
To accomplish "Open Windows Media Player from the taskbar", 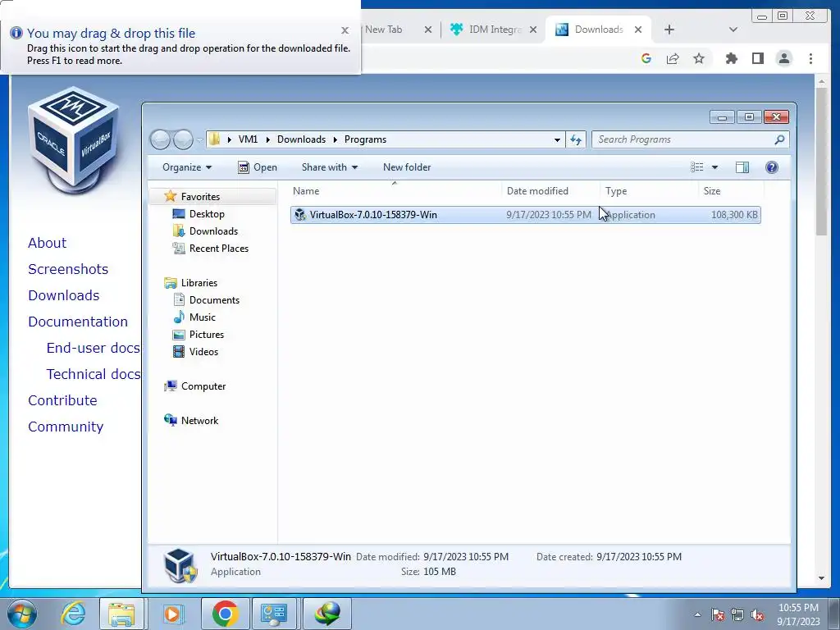I will [x=172, y=614].
